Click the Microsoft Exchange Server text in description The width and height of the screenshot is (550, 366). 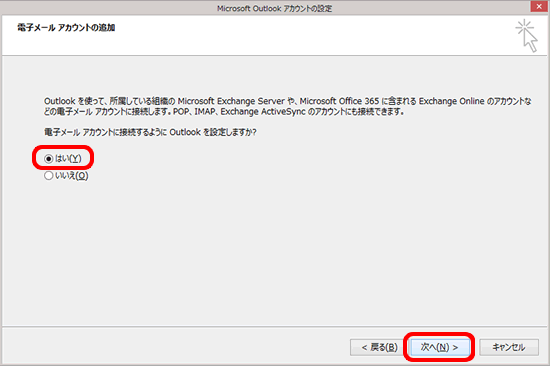coord(231,101)
